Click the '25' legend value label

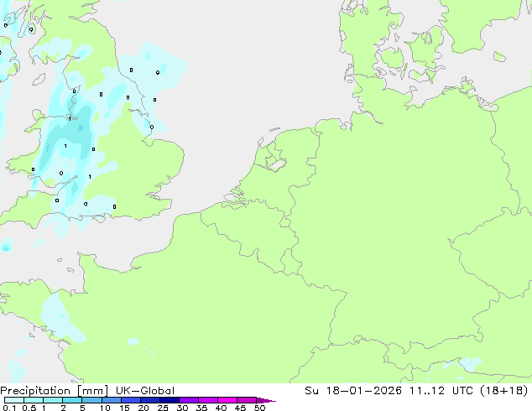tap(163, 408)
